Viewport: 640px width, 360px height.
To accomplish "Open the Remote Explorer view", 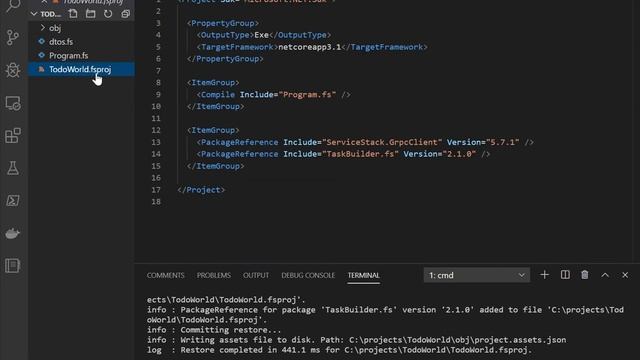I will 13,103.
